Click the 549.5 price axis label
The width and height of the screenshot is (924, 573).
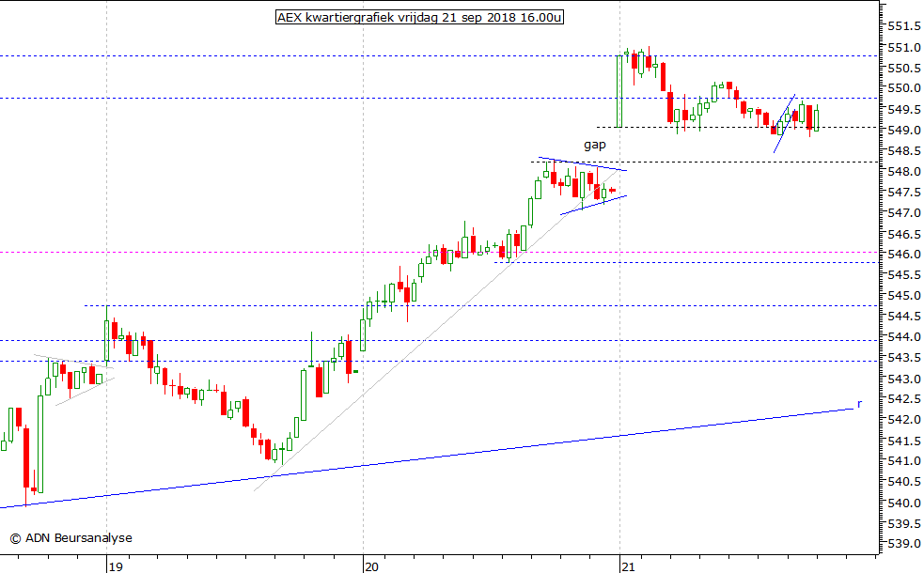pos(904,110)
